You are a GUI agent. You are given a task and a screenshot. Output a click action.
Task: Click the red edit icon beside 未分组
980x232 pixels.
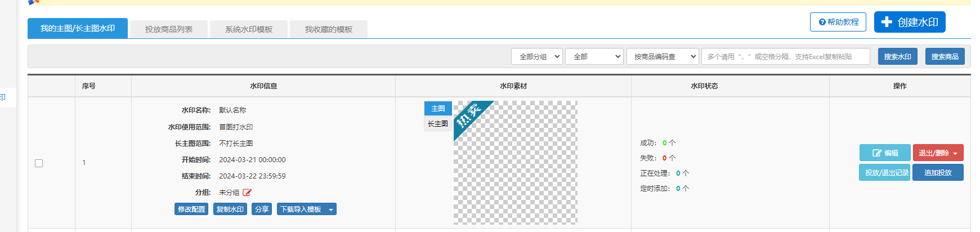pyautogui.click(x=247, y=193)
